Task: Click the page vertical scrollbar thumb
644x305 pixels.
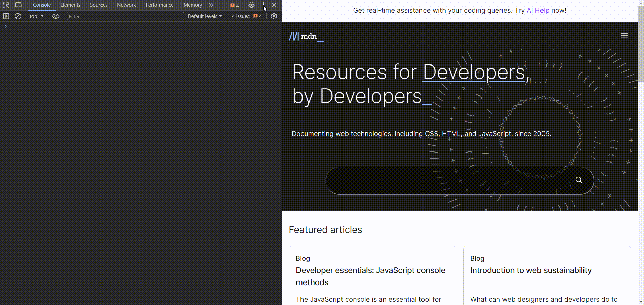Action: tap(641, 44)
